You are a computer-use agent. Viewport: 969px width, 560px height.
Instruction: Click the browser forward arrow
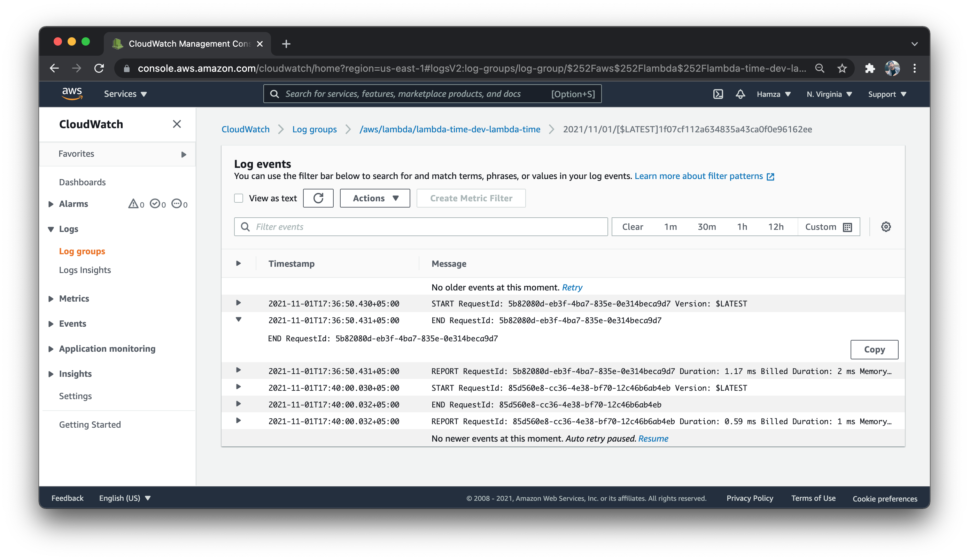[77, 68]
